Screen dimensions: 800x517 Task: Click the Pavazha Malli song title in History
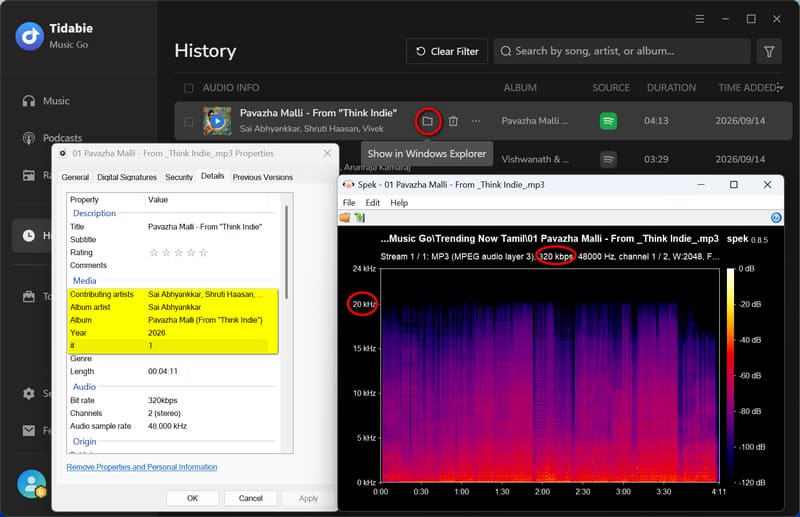(318, 113)
